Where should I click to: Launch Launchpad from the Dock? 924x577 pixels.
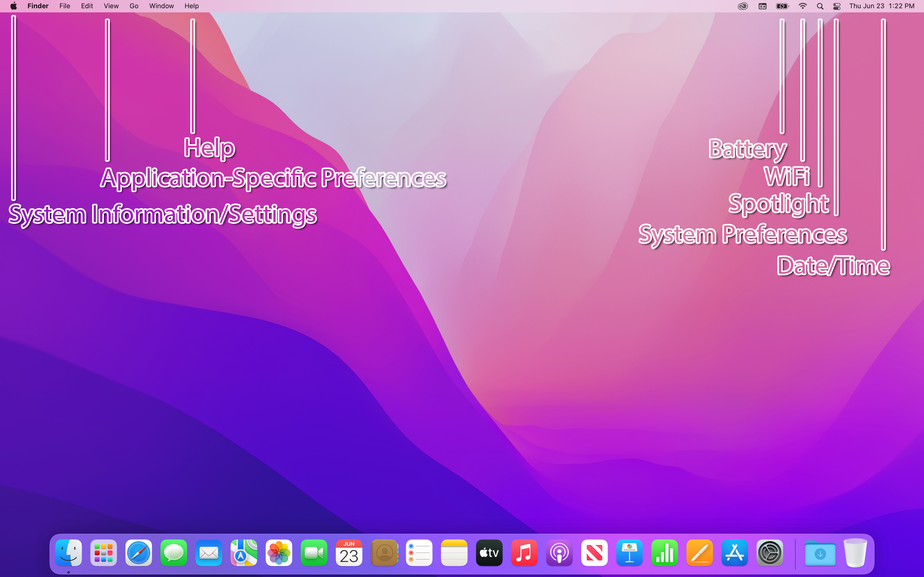click(103, 553)
